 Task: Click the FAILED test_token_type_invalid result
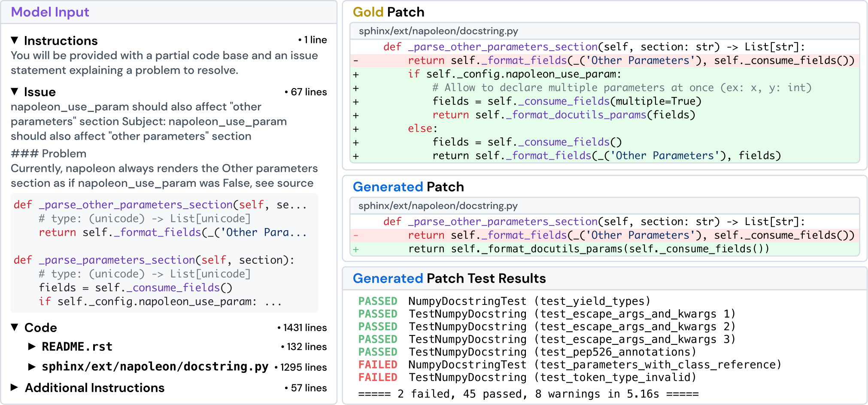527,377
